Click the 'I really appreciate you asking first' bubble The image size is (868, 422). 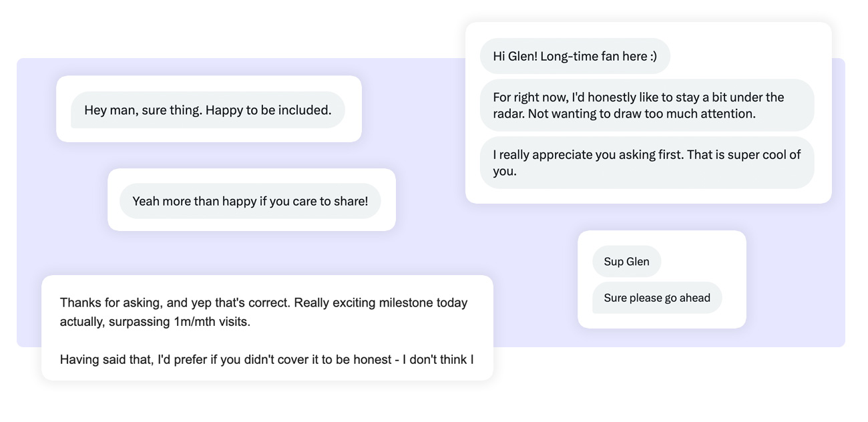(x=647, y=163)
